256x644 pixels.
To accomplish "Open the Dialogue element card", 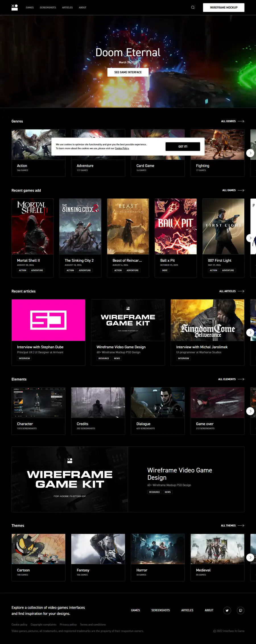I will [158, 411].
